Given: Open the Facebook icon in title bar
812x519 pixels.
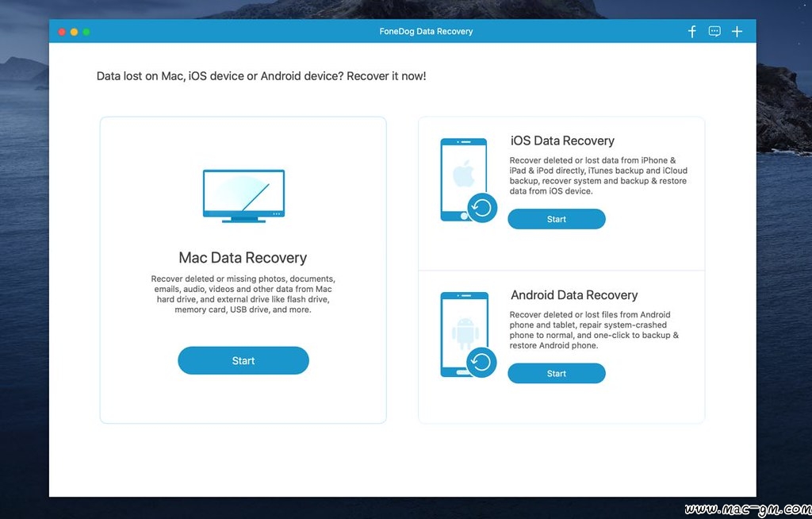Looking at the screenshot, I should (x=691, y=32).
